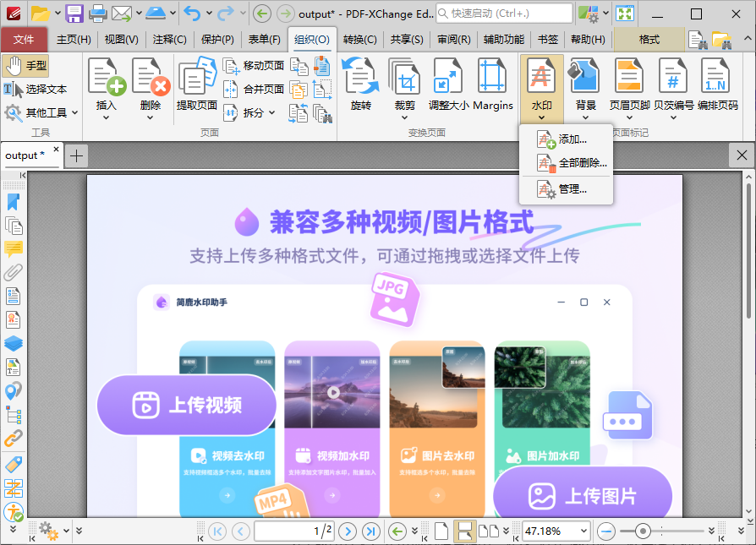Choose Add (添加...) from watermark menu

click(x=572, y=139)
